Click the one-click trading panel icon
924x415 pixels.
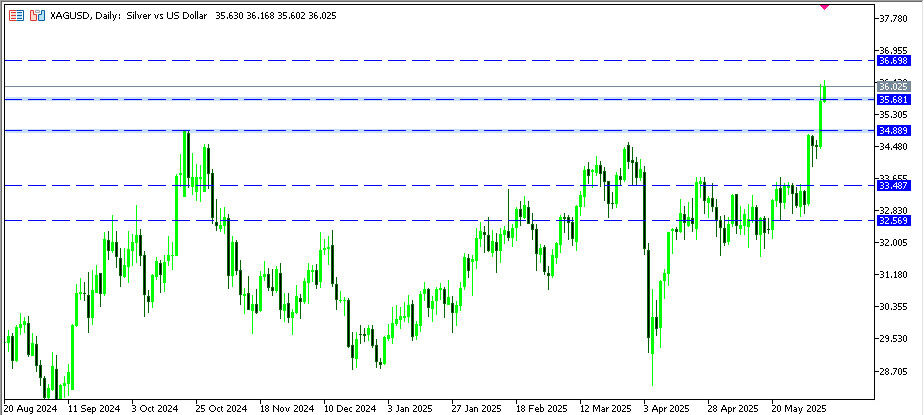(37, 18)
